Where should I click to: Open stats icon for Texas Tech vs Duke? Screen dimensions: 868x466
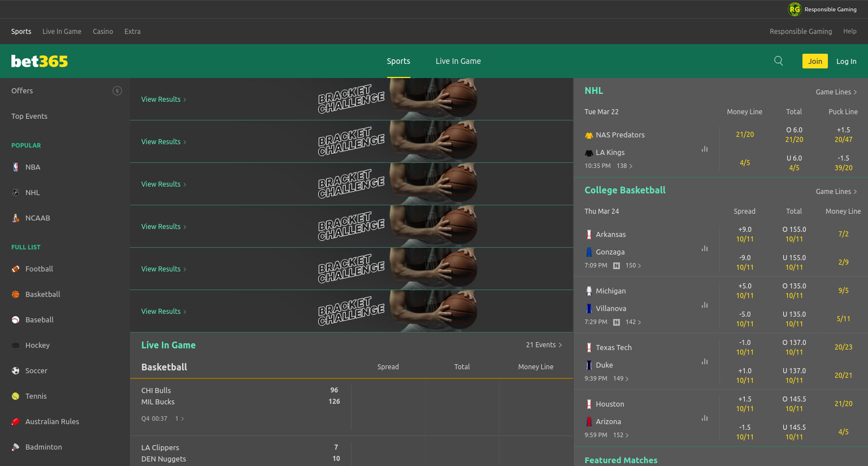(x=705, y=361)
